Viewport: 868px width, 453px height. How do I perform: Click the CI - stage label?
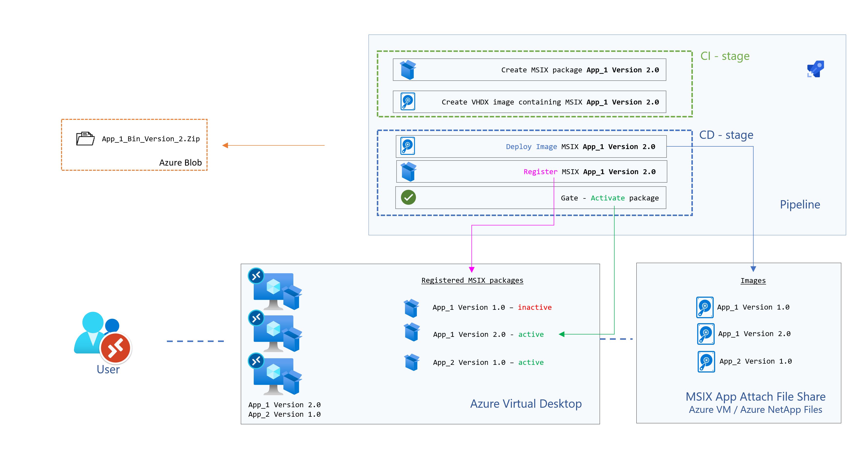pos(725,56)
